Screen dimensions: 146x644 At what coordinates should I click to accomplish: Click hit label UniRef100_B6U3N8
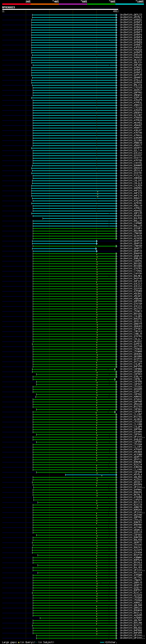pos(131,231)
